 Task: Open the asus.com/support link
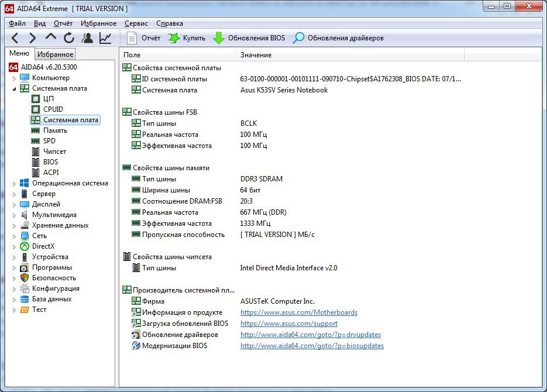coord(289,324)
